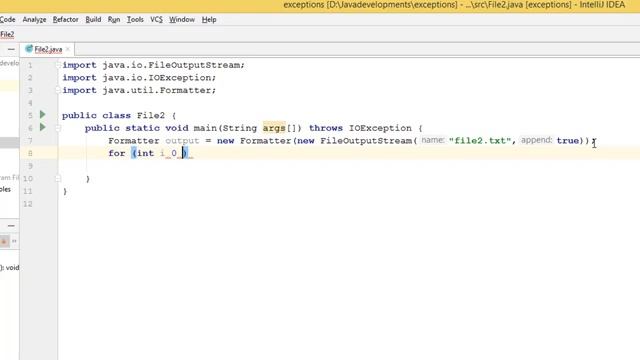Click File2 in the navigation breadcrumb
This screenshot has width=640, height=360.
pyautogui.click(x=7, y=35)
